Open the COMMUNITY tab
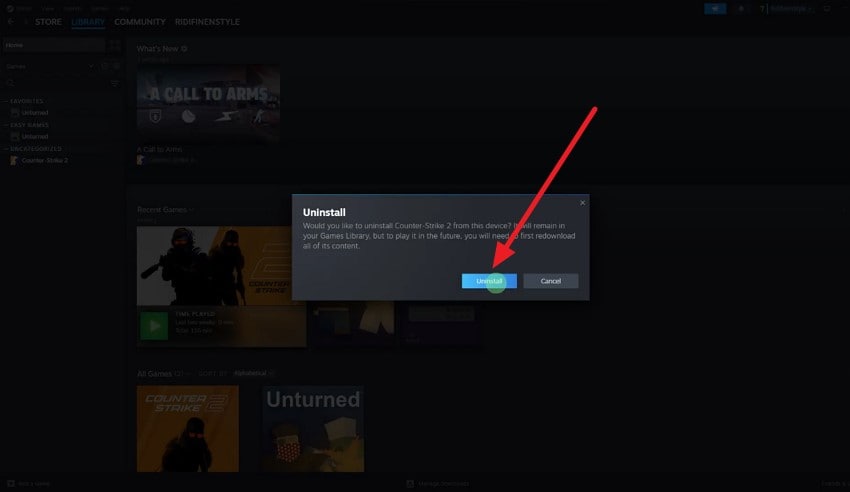This screenshot has width=850, height=492. coord(140,22)
